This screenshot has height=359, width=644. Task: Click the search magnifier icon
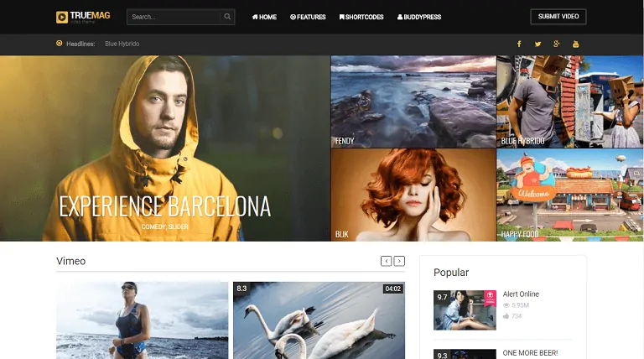click(x=227, y=17)
